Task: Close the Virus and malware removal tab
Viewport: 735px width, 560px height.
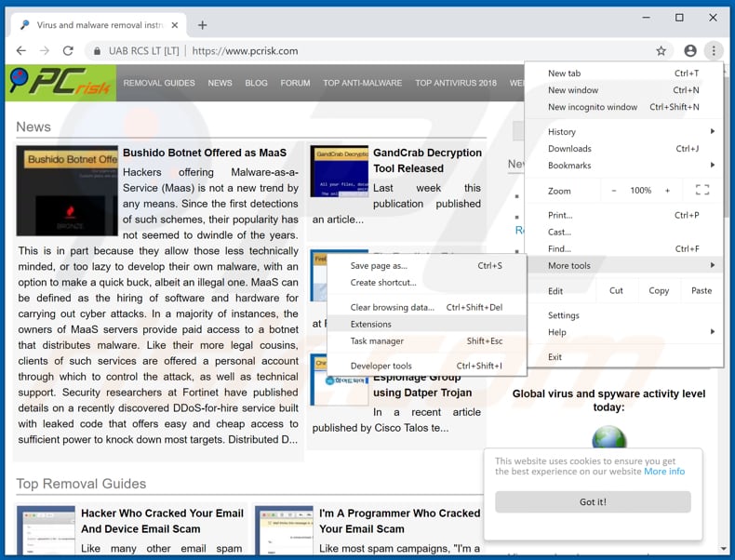Action: (x=174, y=25)
